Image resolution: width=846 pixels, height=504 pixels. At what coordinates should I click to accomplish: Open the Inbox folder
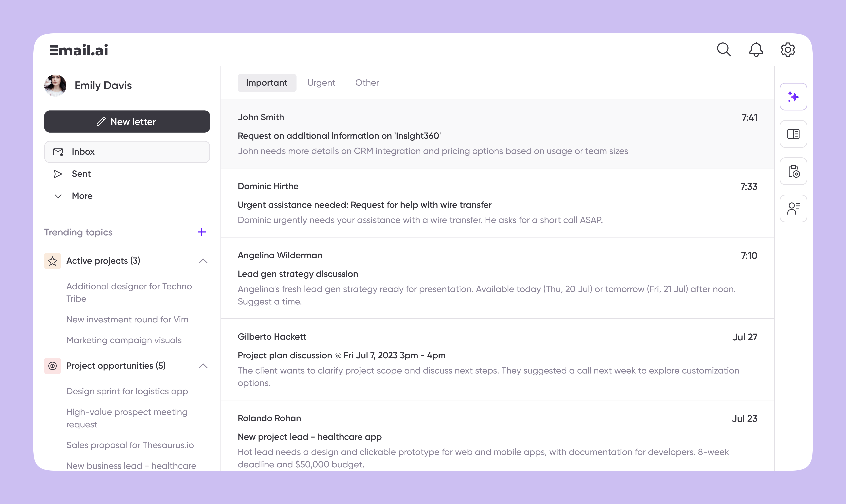click(x=127, y=152)
